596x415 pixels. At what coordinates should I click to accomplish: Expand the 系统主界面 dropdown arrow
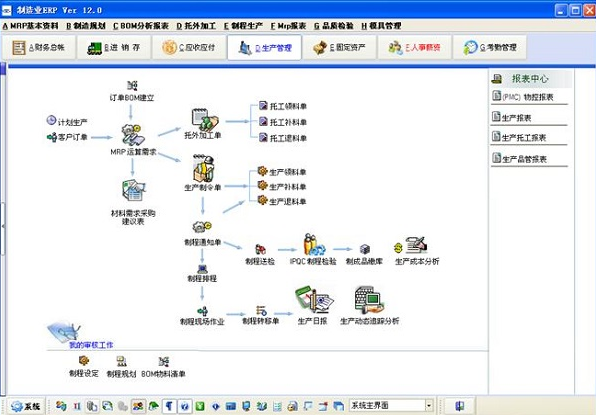pyautogui.click(x=430, y=405)
